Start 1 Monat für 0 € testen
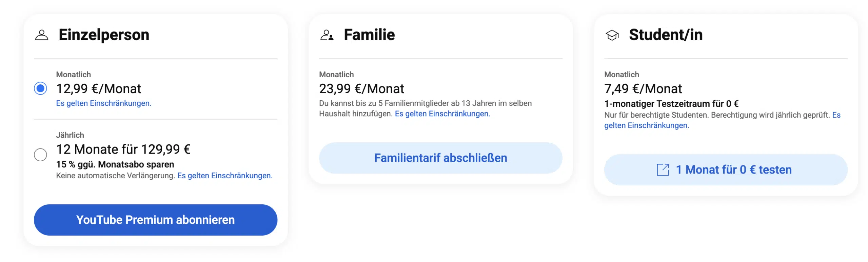This screenshot has width=868, height=262. (x=726, y=169)
